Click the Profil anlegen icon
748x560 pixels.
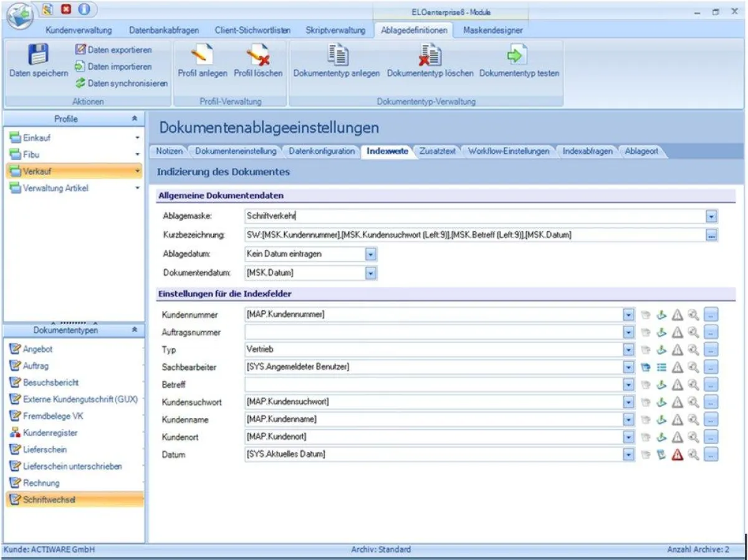[x=202, y=55]
